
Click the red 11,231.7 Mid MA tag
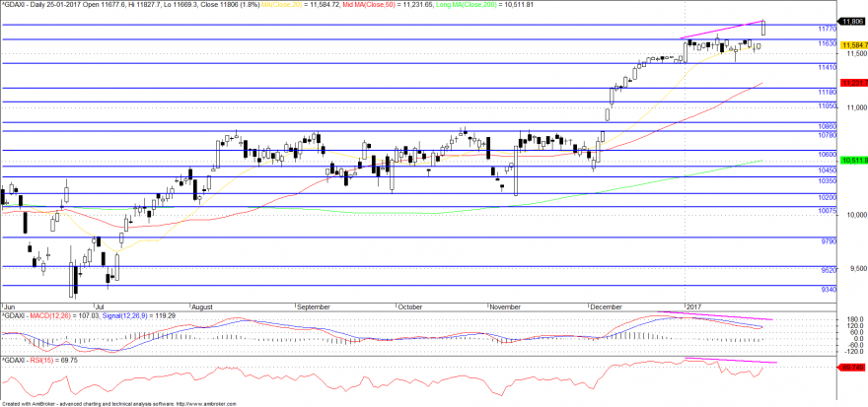click(853, 83)
